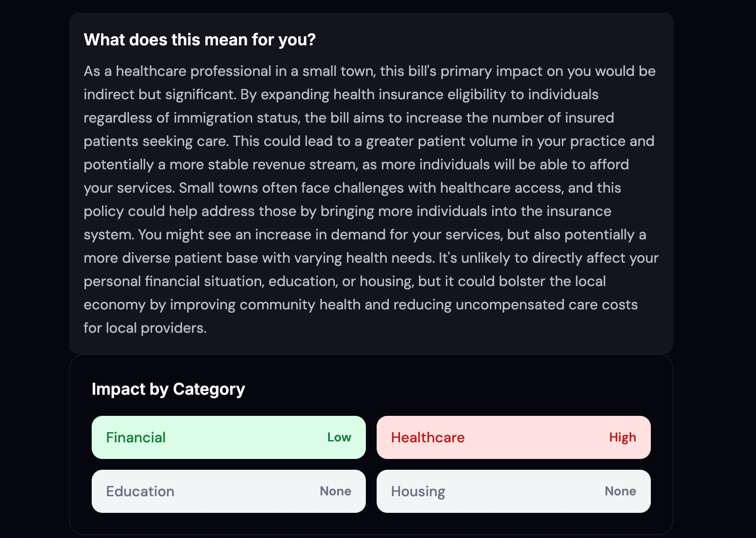Open the Healthcare impact card
The height and width of the screenshot is (538, 756).
[x=513, y=437]
